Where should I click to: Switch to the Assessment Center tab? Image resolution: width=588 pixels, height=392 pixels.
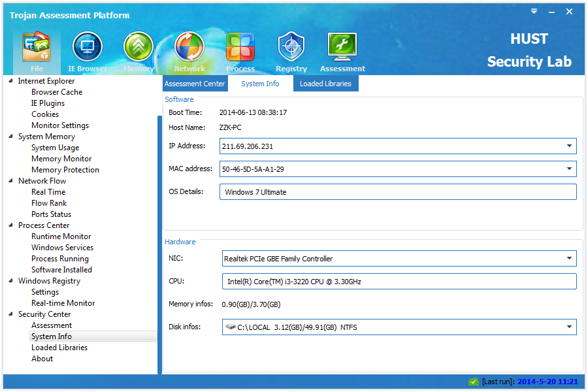pyautogui.click(x=195, y=84)
